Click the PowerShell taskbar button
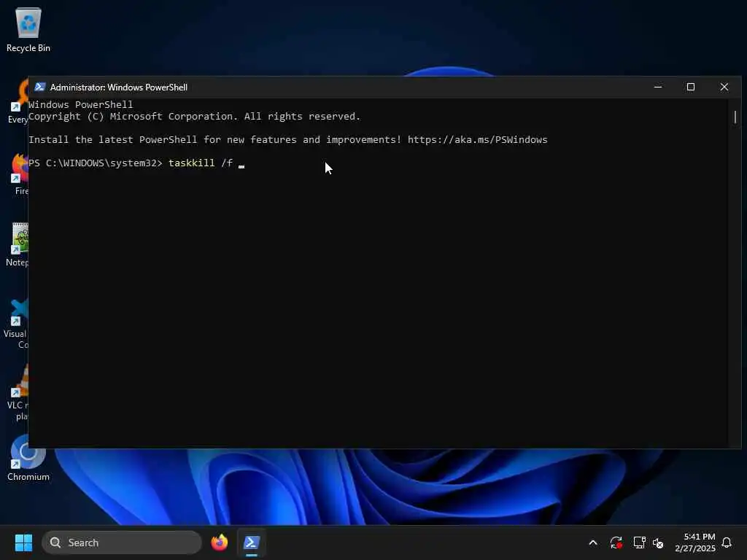The width and height of the screenshot is (747, 560). 251,542
